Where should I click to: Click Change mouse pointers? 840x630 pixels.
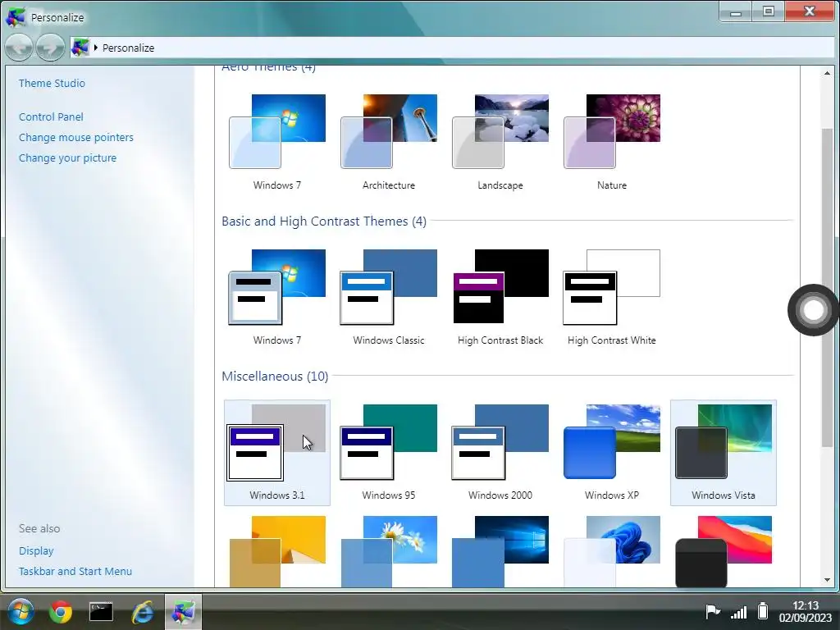pos(76,137)
